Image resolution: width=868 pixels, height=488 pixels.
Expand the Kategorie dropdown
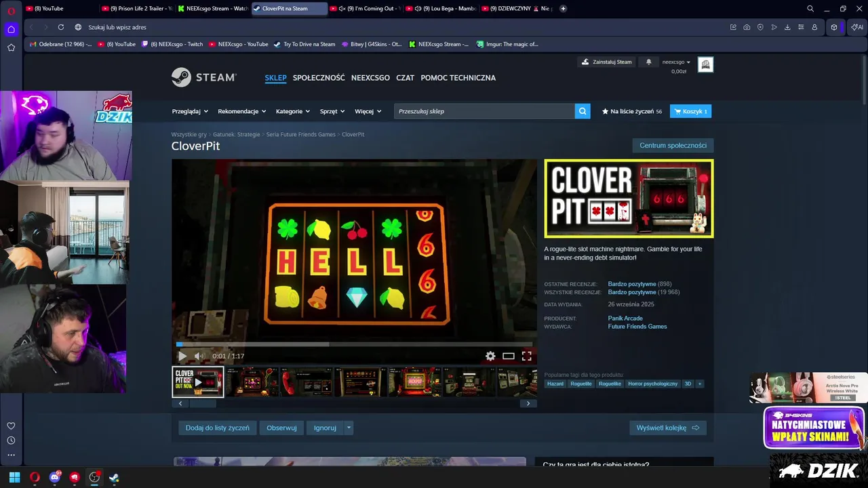coord(293,111)
